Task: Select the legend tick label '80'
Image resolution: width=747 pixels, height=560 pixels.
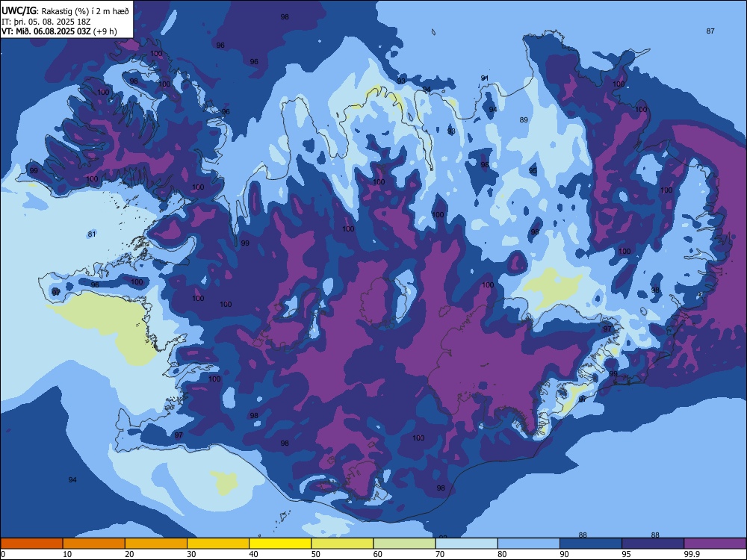Action: coord(502,554)
